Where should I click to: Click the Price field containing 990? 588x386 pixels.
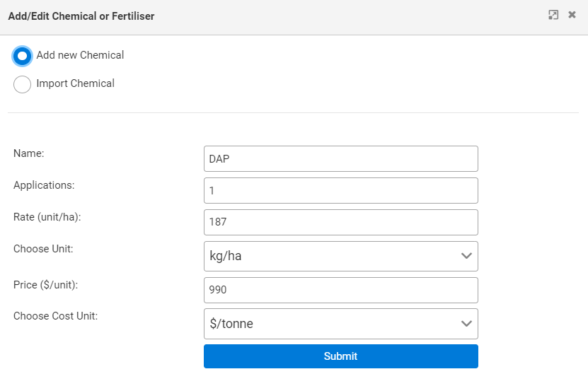pyautogui.click(x=340, y=290)
